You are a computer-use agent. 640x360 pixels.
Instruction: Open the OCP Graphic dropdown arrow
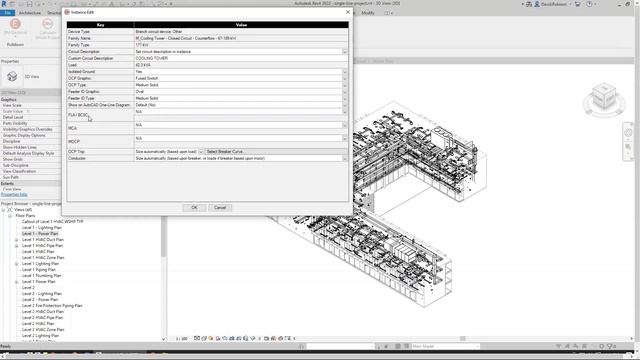(x=345, y=78)
